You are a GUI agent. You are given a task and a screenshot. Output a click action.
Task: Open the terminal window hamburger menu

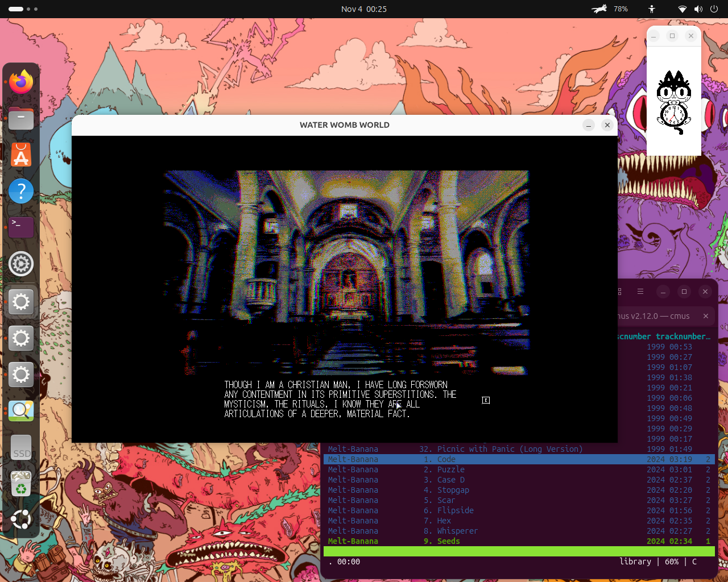(x=640, y=292)
